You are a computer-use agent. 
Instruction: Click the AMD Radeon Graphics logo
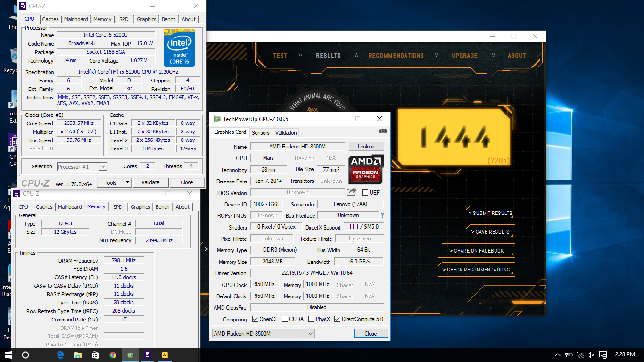pyautogui.click(x=366, y=169)
